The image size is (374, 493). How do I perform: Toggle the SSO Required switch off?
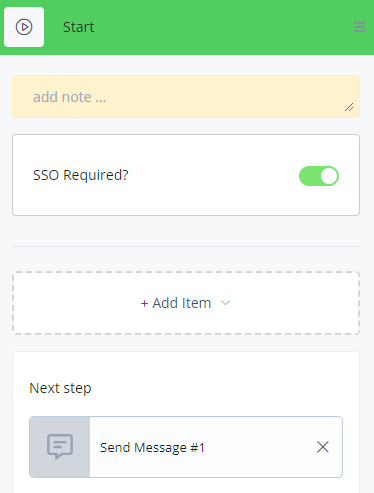point(319,176)
